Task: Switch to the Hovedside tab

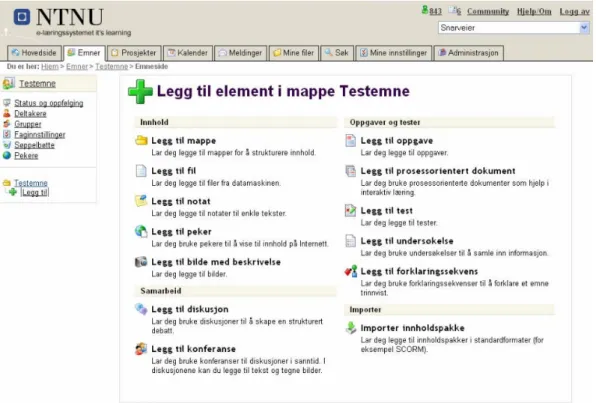Action: [34, 53]
